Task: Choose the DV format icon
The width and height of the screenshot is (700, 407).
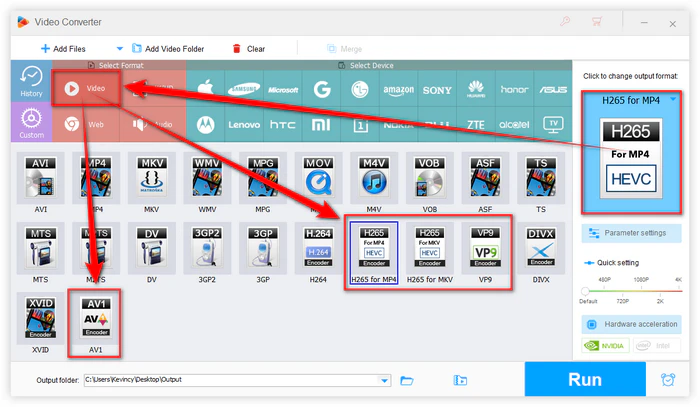Action: click(x=152, y=248)
